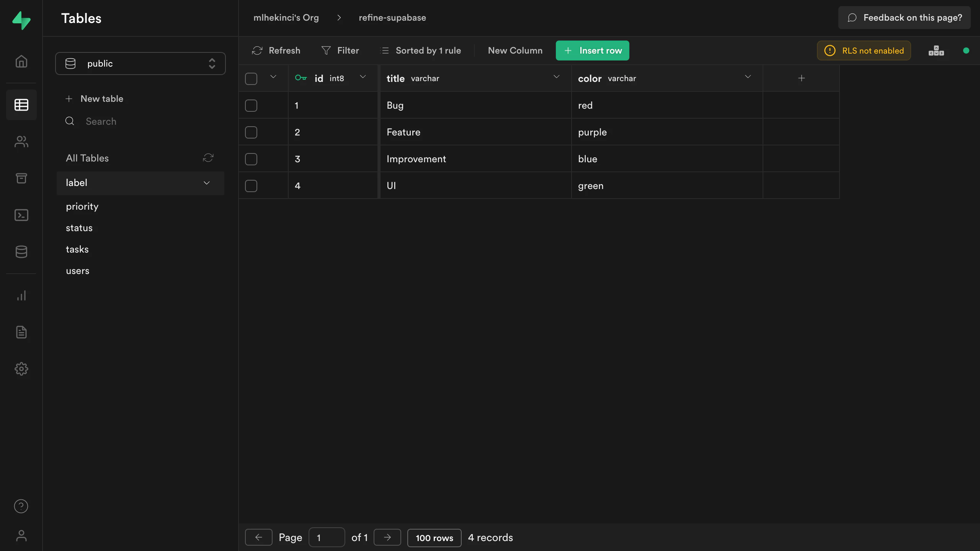980x551 pixels.
Task: Open the Reports bar chart icon
Action: [21, 295]
